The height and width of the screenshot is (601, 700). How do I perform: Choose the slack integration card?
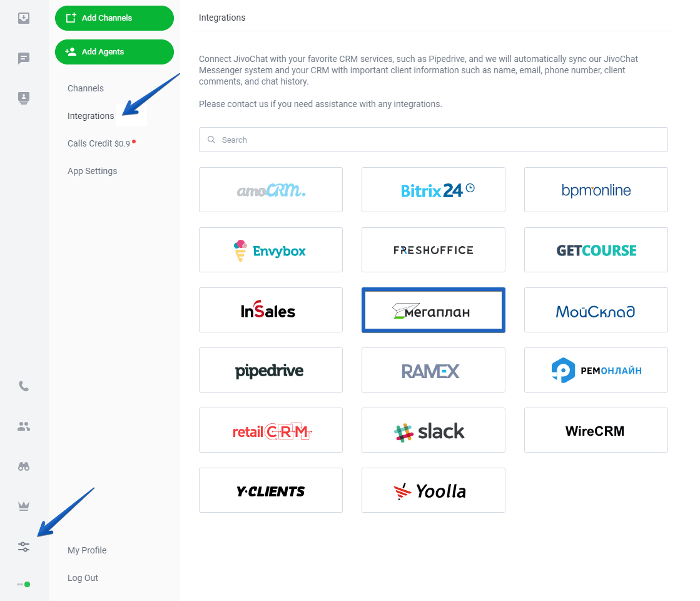pos(433,430)
